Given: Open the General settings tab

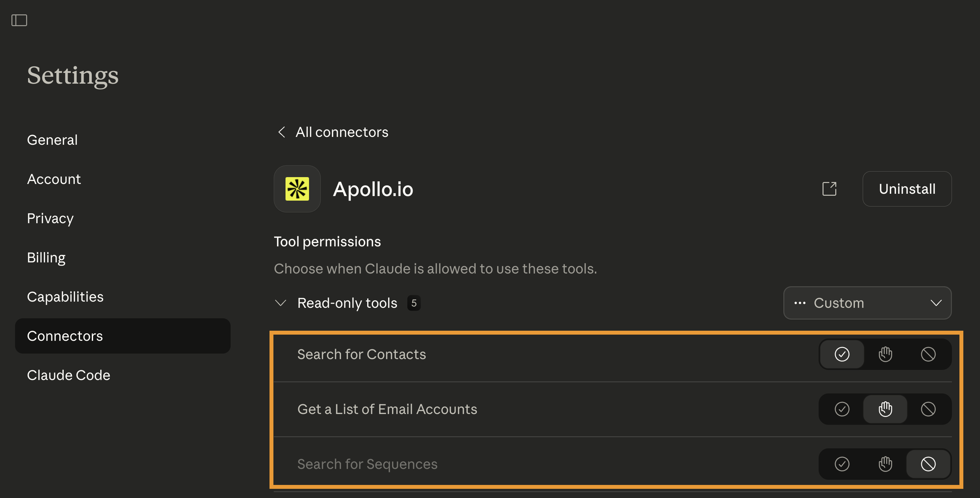Looking at the screenshot, I should 52,140.
